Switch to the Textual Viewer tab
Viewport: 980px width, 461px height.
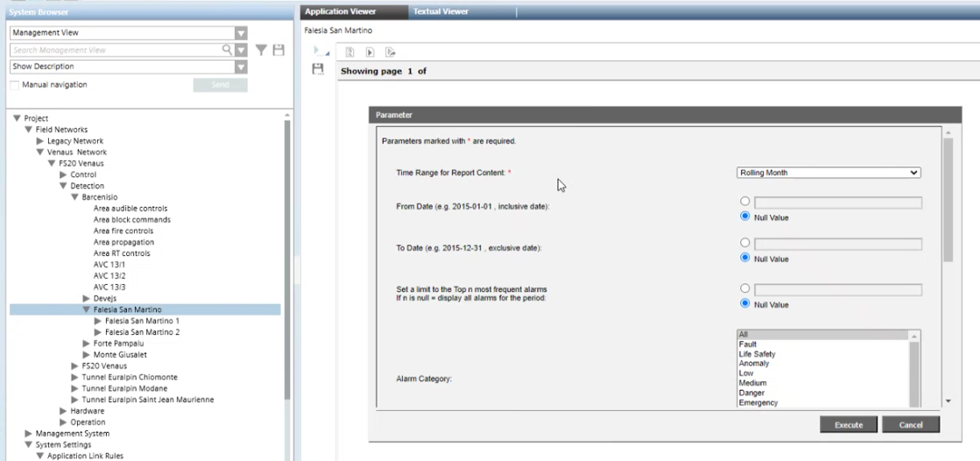[441, 11]
